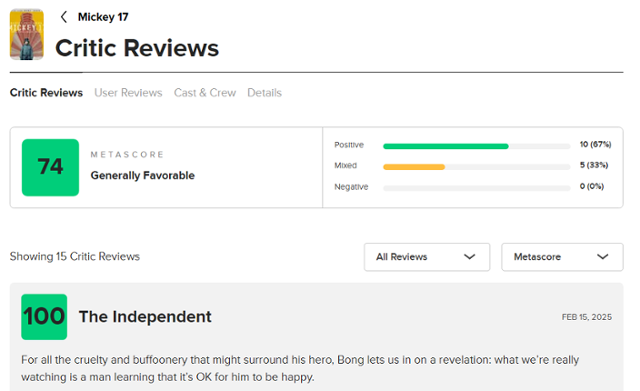Click the back chevron beside Mickey 17

tap(64, 17)
